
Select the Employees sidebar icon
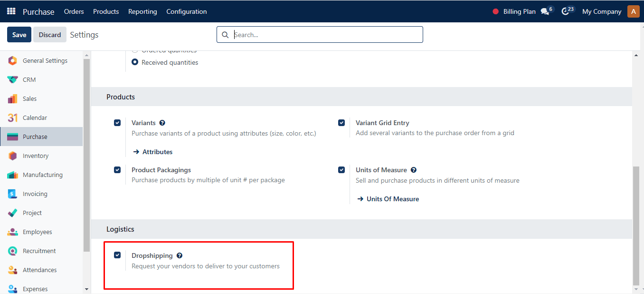click(13, 232)
